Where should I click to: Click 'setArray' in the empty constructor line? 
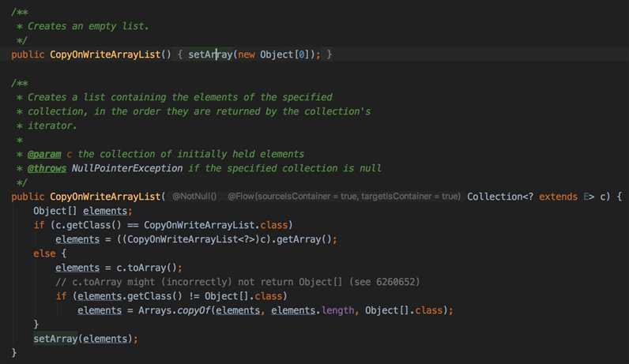210,54
